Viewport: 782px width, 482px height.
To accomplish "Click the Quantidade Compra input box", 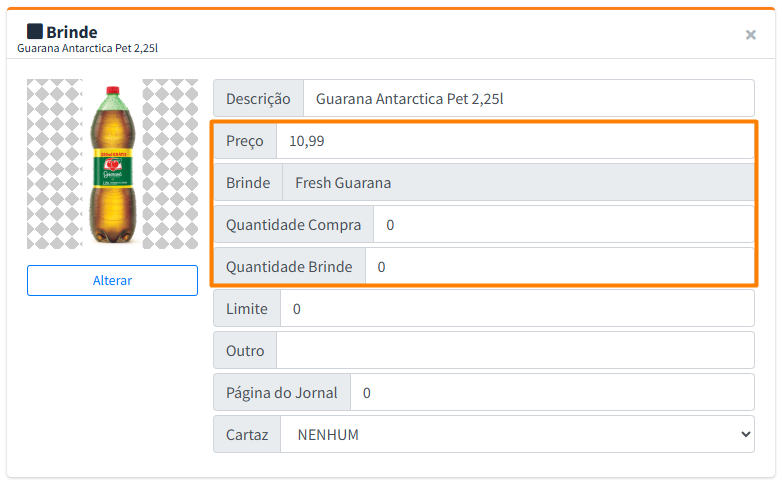I will (563, 225).
